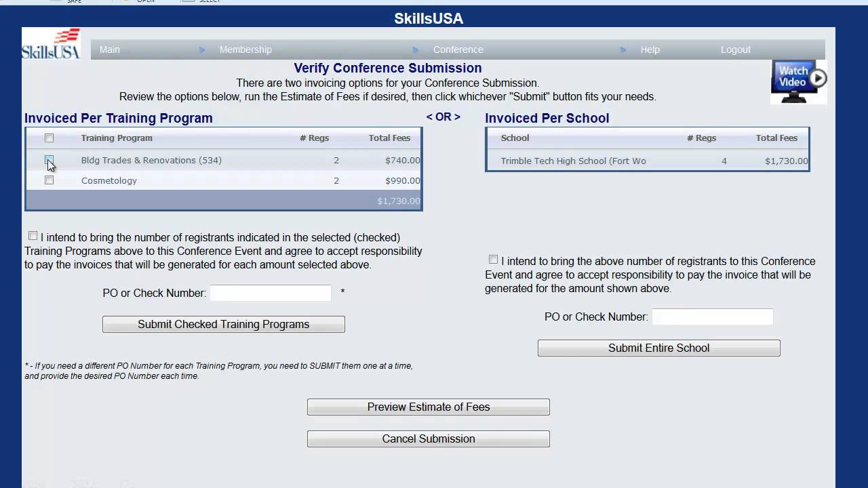Viewport: 868px width, 488px height.
Task: Tick the agreement checkbox for checked Training Programs
Action: pos(33,236)
